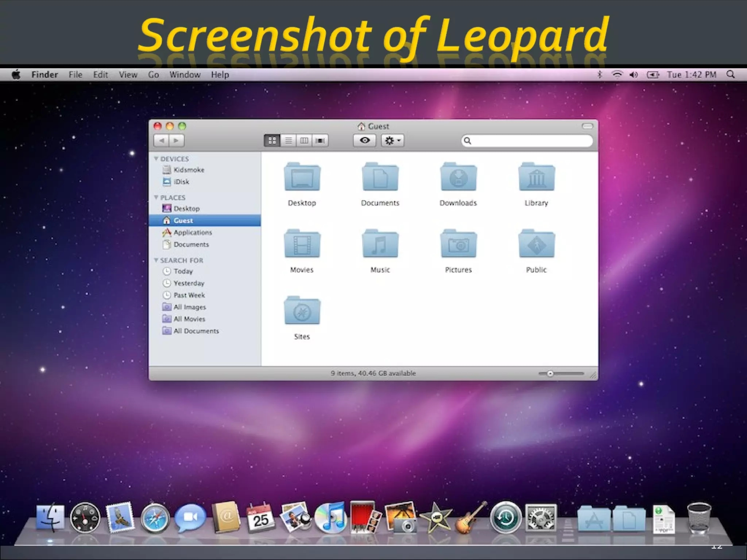Collapse the DEVICES sidebar section
Viewport: 747px width, 560px height.
tap(156, 159)
